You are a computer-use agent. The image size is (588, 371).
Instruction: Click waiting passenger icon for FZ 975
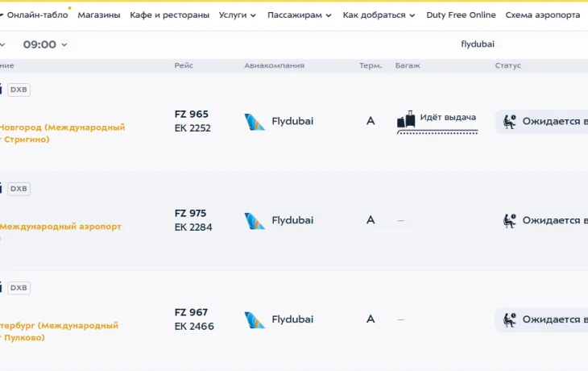(510, 220)
